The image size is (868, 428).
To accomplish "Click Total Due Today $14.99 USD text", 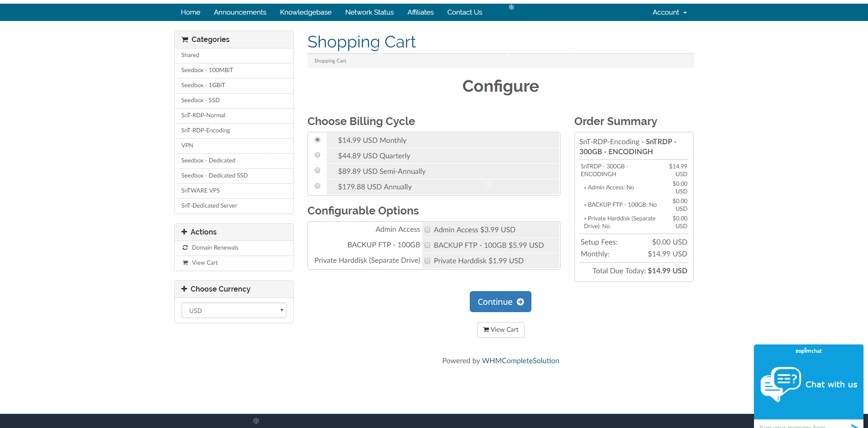I will click(639, 271).
